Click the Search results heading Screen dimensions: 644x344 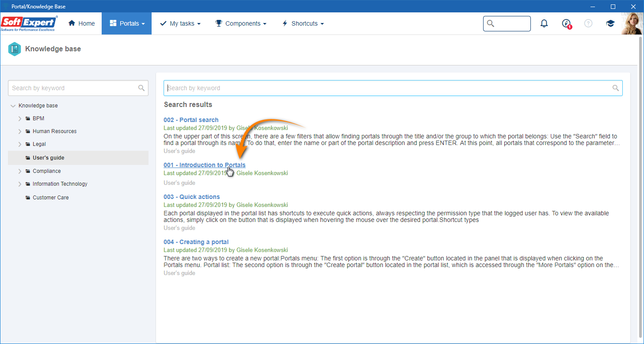[x=188, y=105]
